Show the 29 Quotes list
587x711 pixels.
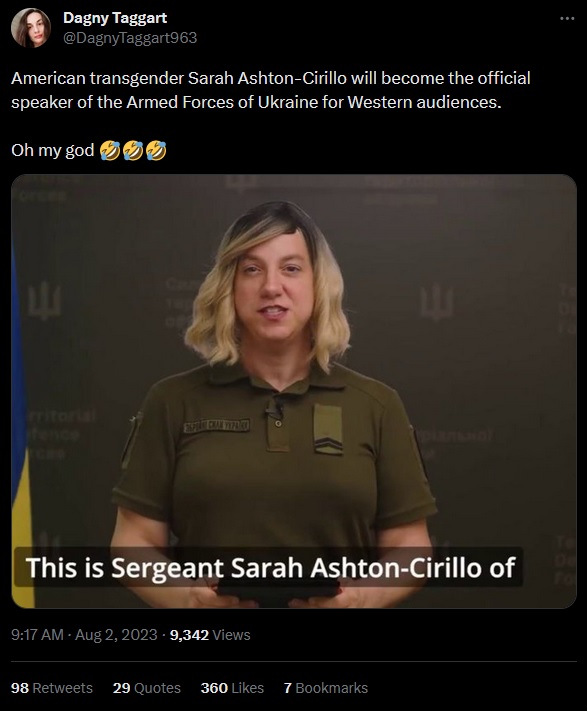[146, 688]
